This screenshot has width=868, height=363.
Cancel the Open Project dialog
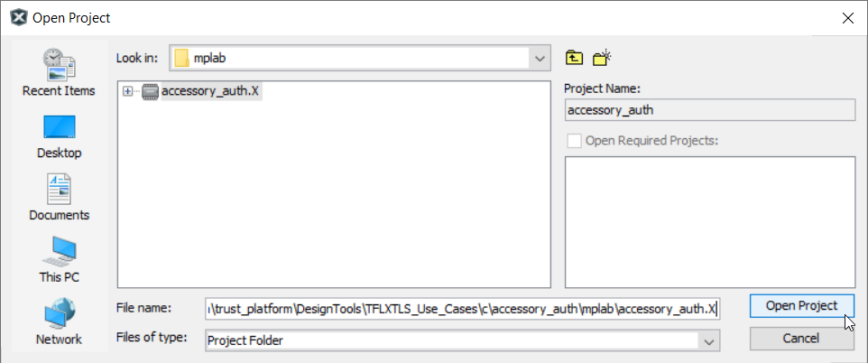801,338
